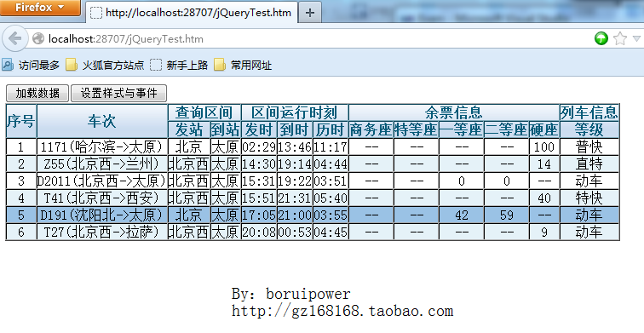
Task: Click the 特等座 sub-header
Action: [416, 129]
